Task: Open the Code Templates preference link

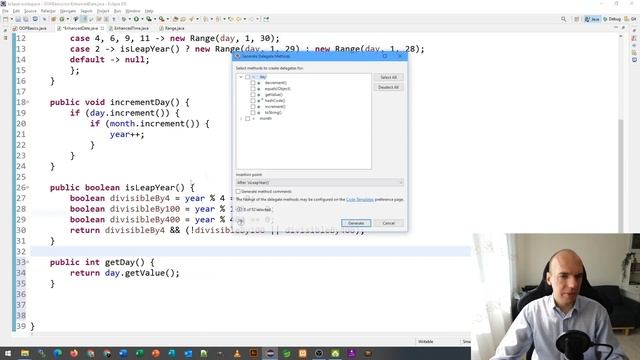Action: (x=360, y=200)
